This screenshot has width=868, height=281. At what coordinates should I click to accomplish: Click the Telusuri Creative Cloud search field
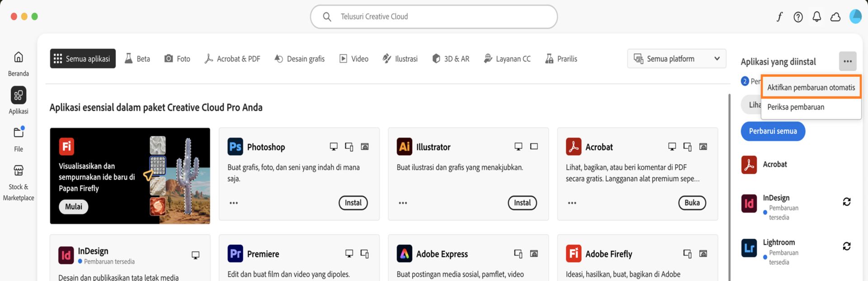[x=434, y=17]
